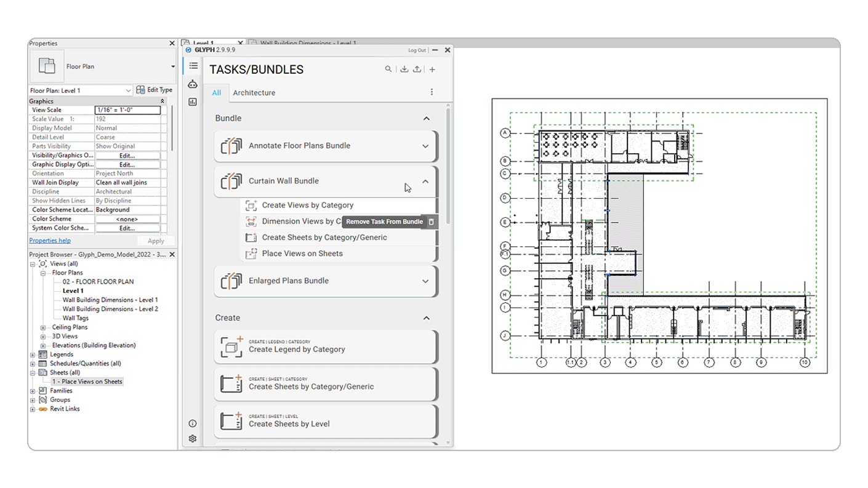Click the upload icon in TASKS/BUNDLES header
The height and width of the screenshot is (488, 868).
tap(417, 69)
